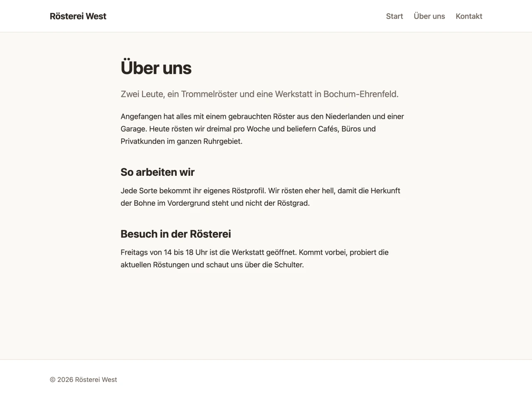Click the footer text © 2026 Rösterei West
This screenshot has height=399, width=532.
click(x=84, y=379)
